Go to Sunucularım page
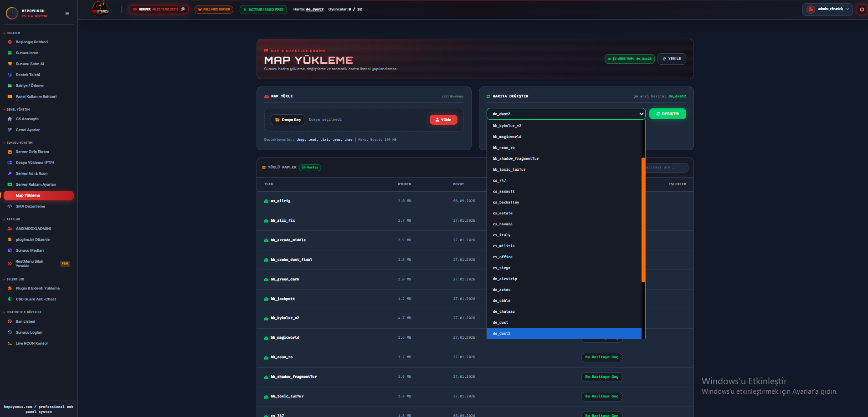 tap(27, 53)
